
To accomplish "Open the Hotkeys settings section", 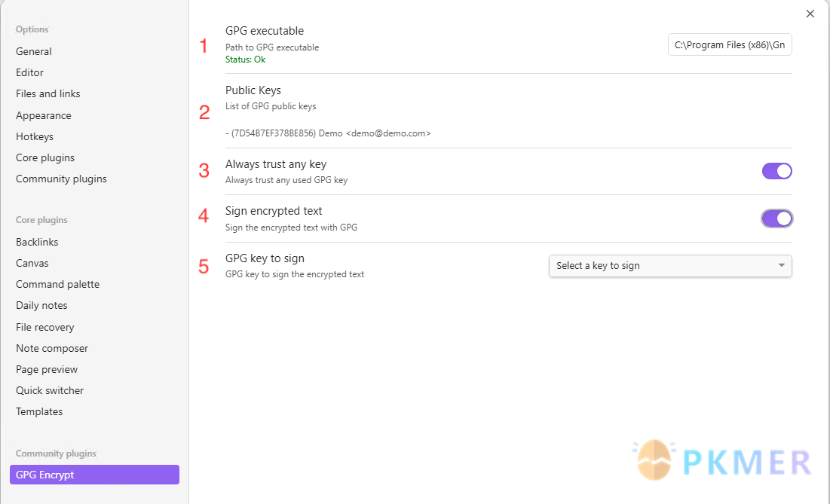I will (x=35, y=136).
